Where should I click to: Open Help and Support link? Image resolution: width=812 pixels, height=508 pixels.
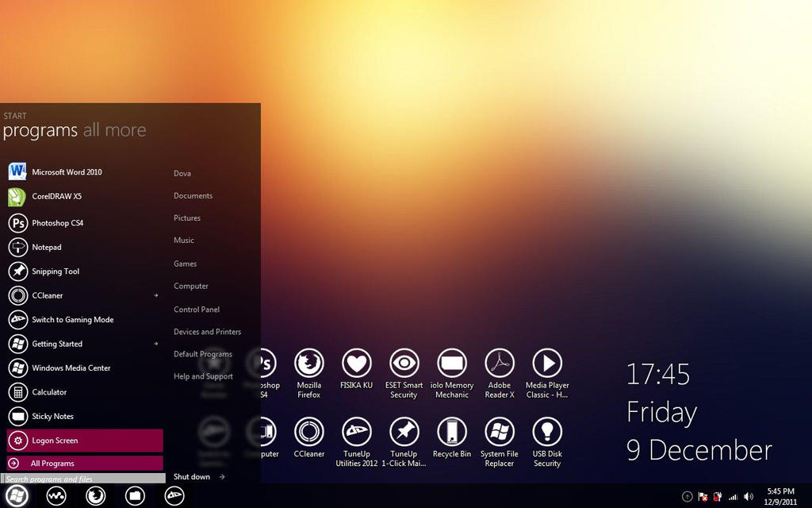click(203, 376)
